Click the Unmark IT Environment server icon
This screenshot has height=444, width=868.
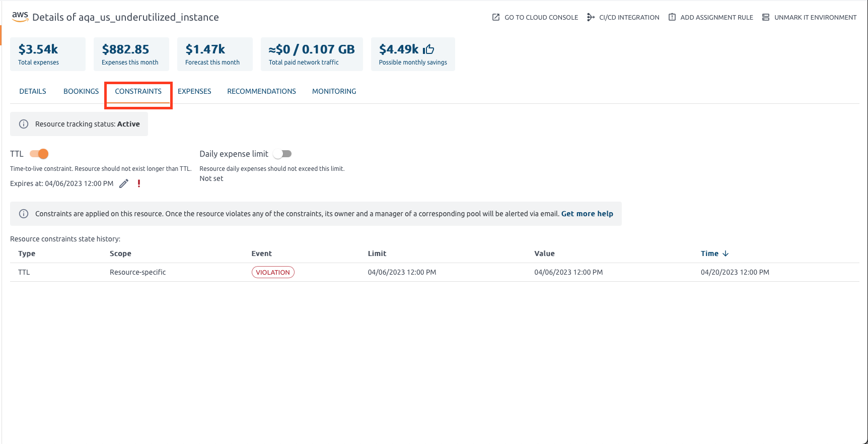click(x=765, y=17)
